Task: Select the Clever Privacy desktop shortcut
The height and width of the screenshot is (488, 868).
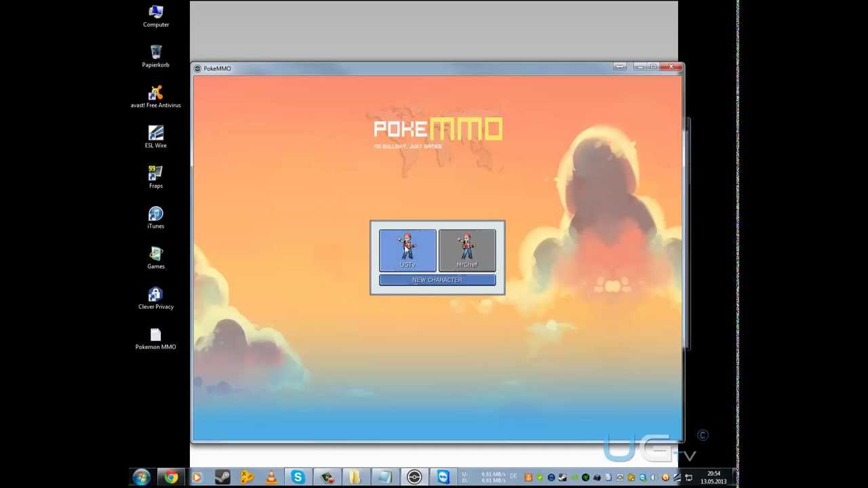Action: [x=156, y=298]
